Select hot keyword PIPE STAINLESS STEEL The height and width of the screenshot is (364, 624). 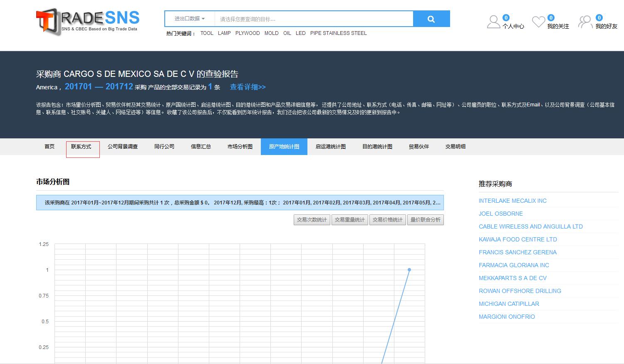(339, 33)
